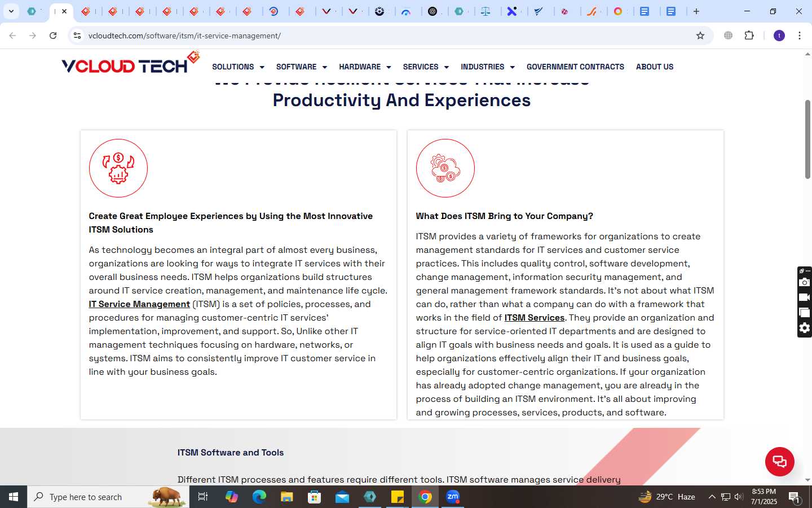View site information icon in address bar
812x508 pixels.
click(x=77, y=36)
